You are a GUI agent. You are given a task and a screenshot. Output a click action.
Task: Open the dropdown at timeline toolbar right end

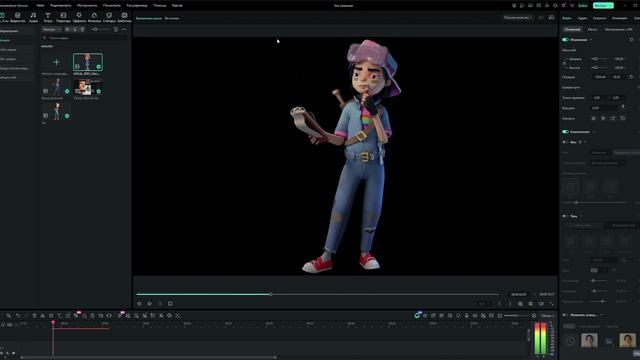547,316
